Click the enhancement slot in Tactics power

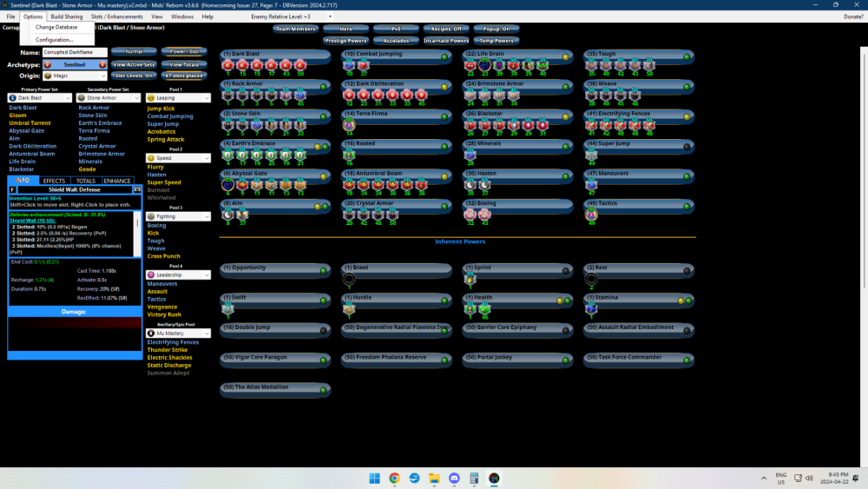point(591,215)
